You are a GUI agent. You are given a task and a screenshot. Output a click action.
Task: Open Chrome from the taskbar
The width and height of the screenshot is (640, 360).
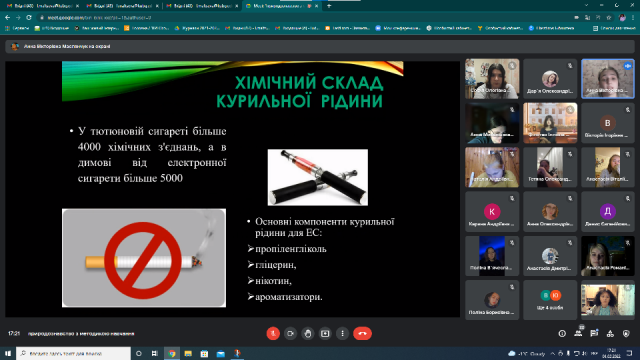[x=172, y=353]
